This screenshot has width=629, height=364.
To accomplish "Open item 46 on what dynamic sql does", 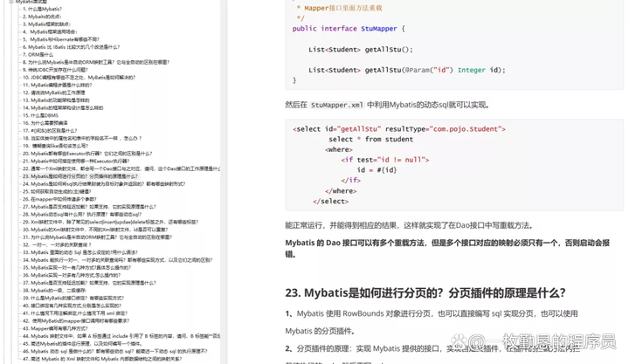I will 115,352.
